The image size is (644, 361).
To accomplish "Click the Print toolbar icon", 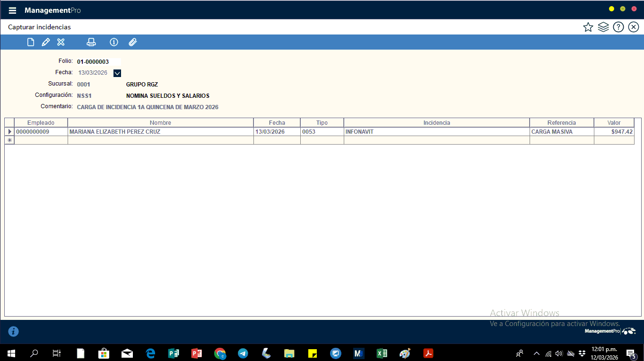I will click(91, 43).
